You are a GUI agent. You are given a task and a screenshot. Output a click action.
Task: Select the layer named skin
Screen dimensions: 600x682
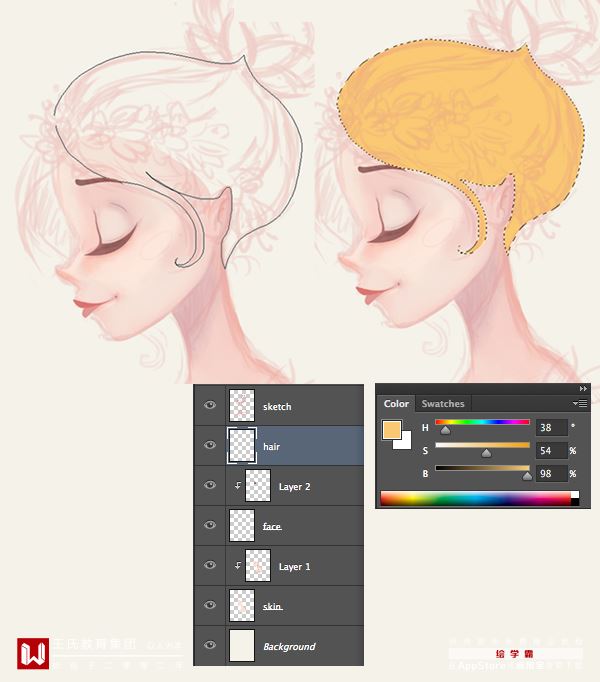point(273,606)
